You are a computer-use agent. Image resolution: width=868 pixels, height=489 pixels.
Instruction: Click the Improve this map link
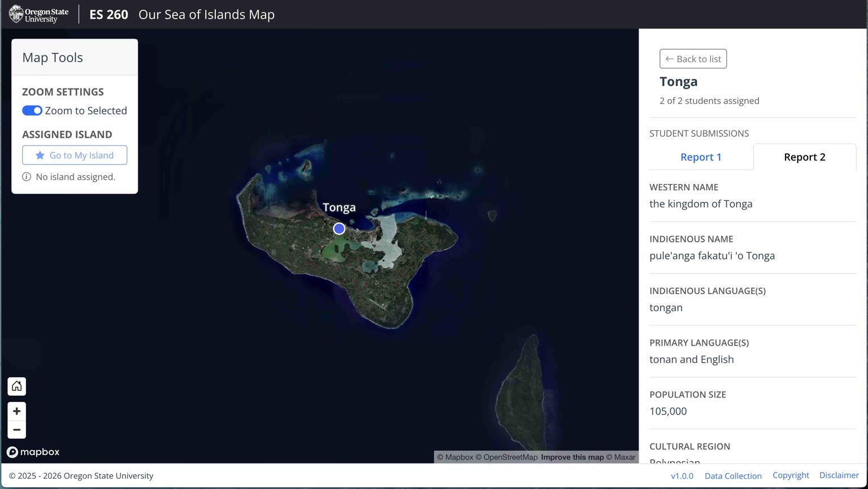[572, 457]
